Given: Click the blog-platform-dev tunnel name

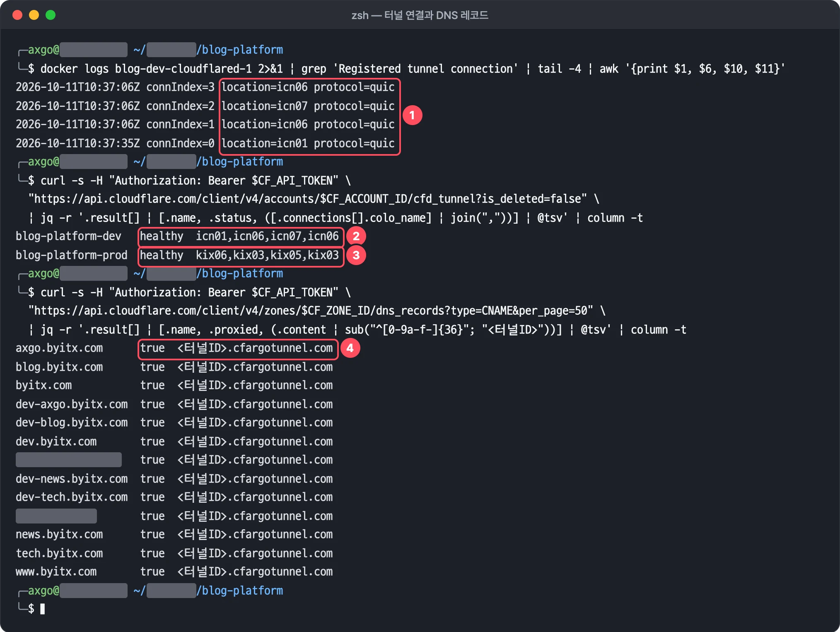Looking at the screenshot, I should (x=68, y=236).
